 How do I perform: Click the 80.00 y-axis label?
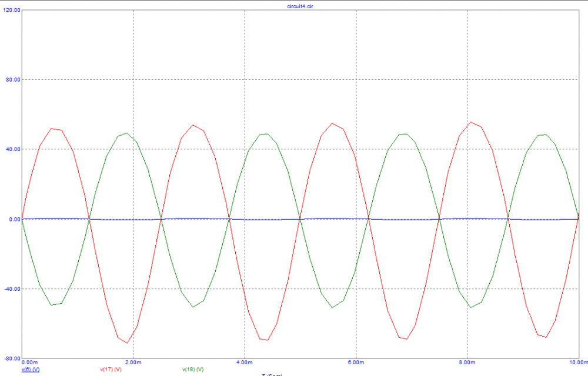click(12, 80)
